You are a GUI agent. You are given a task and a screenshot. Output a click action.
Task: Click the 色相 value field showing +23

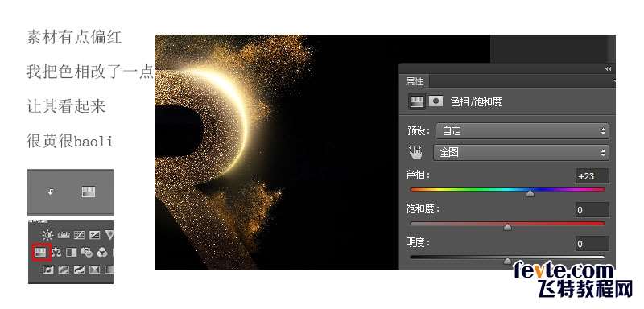592,176
